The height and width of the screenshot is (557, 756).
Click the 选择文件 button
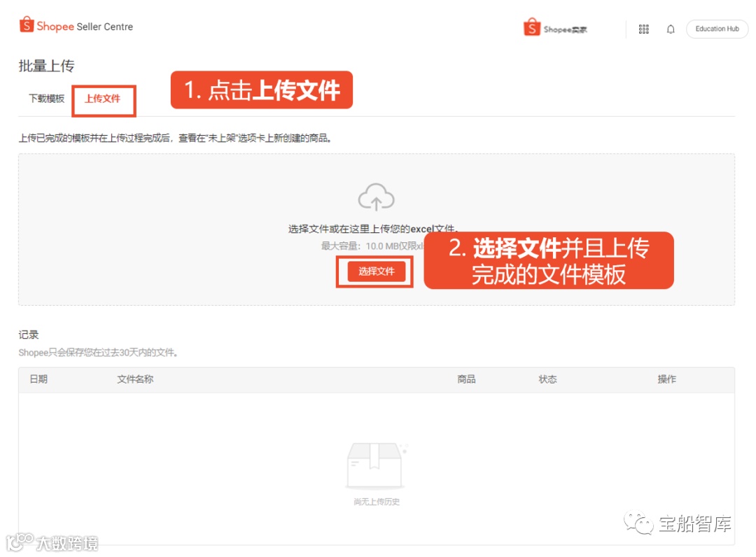pos(376,272)
